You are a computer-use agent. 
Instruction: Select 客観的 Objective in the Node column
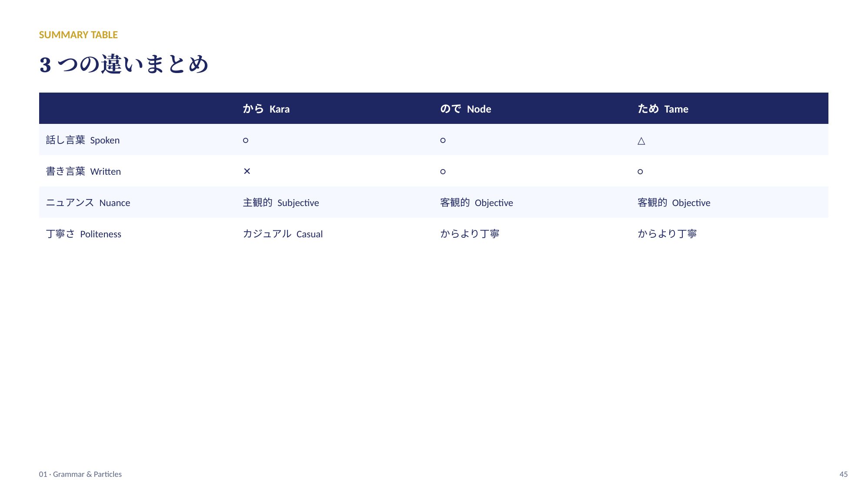(476, 203)
